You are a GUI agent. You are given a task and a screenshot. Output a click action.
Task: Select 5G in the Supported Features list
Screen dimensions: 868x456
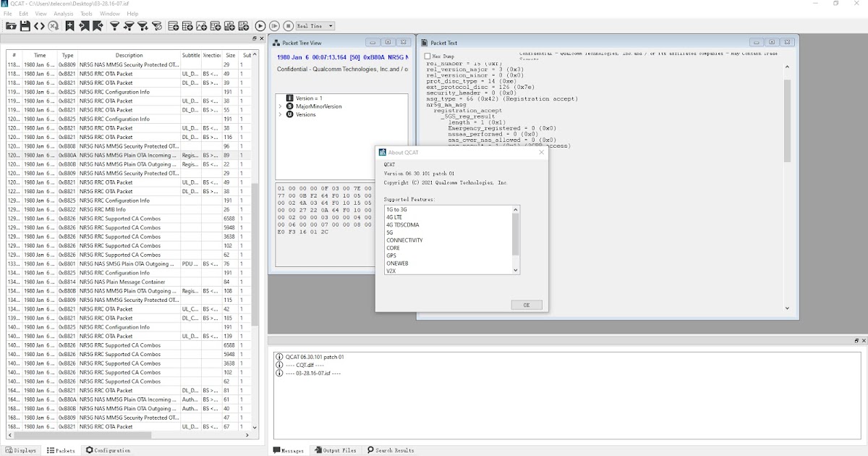point(390,232)
